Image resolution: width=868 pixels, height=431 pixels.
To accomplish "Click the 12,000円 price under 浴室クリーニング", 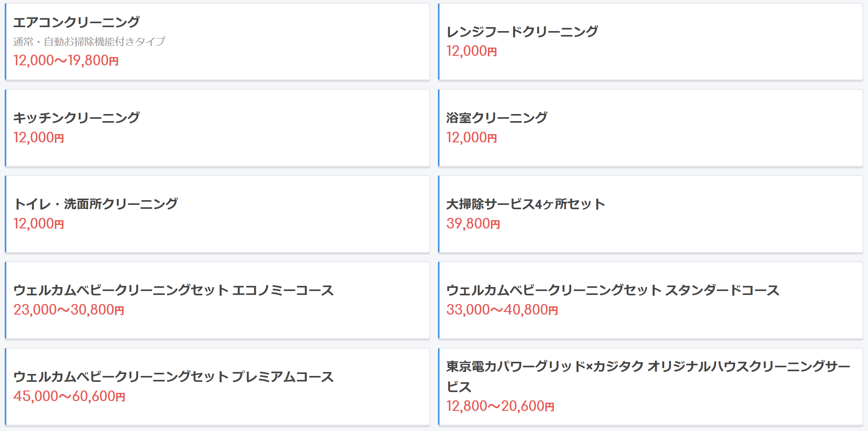I will (471, 138).
